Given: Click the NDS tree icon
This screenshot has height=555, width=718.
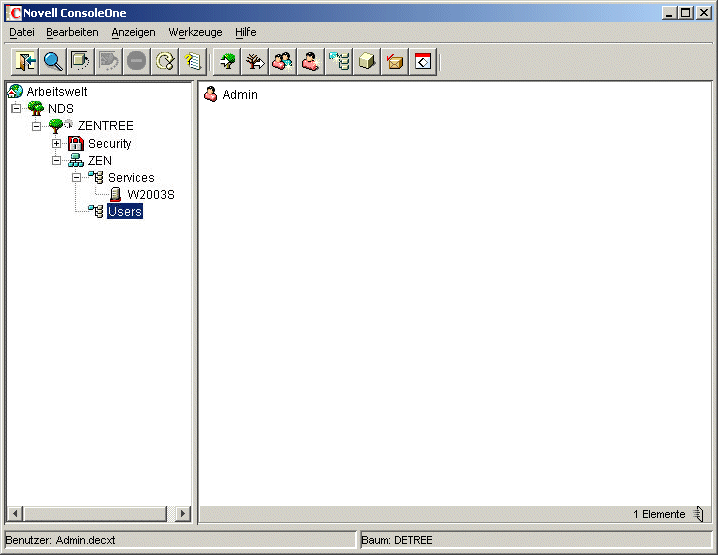Looking at the screenshot, I should (36, 109).
